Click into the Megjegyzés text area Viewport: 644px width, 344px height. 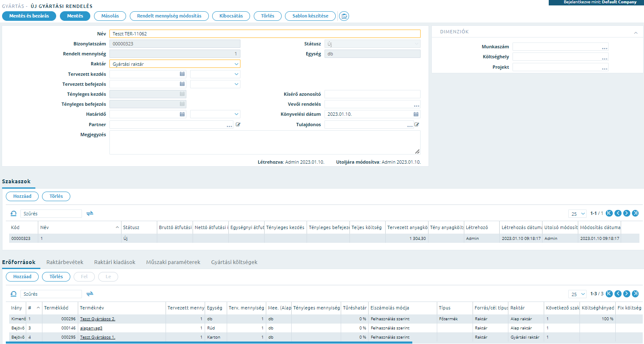(x=265, y=142)
